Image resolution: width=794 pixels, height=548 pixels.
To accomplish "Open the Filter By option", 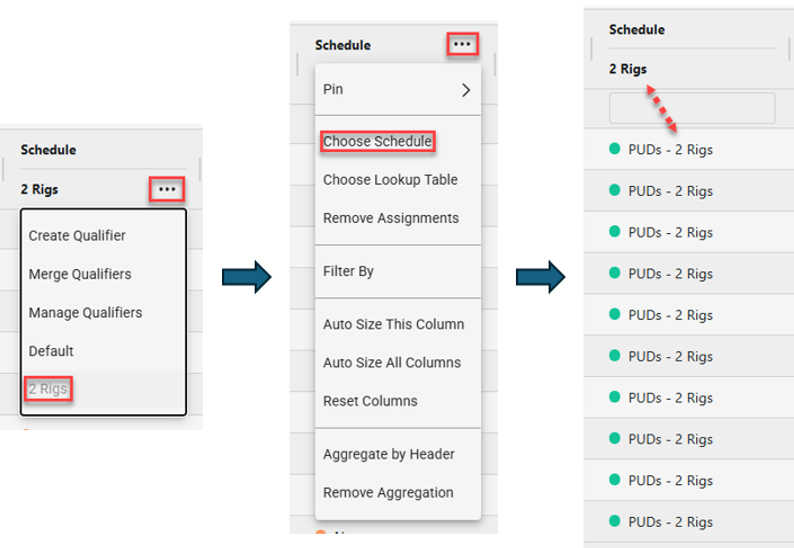I will click(x=348, y=271).
